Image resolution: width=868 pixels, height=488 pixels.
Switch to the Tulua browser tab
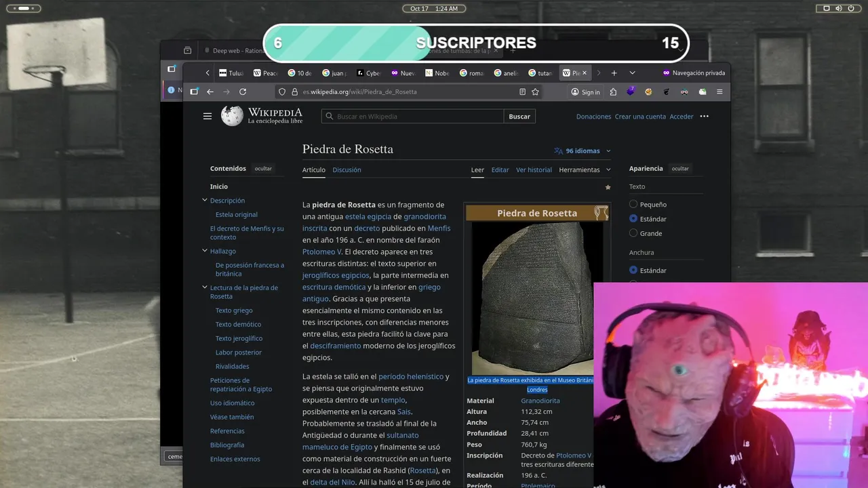[231, 73]
